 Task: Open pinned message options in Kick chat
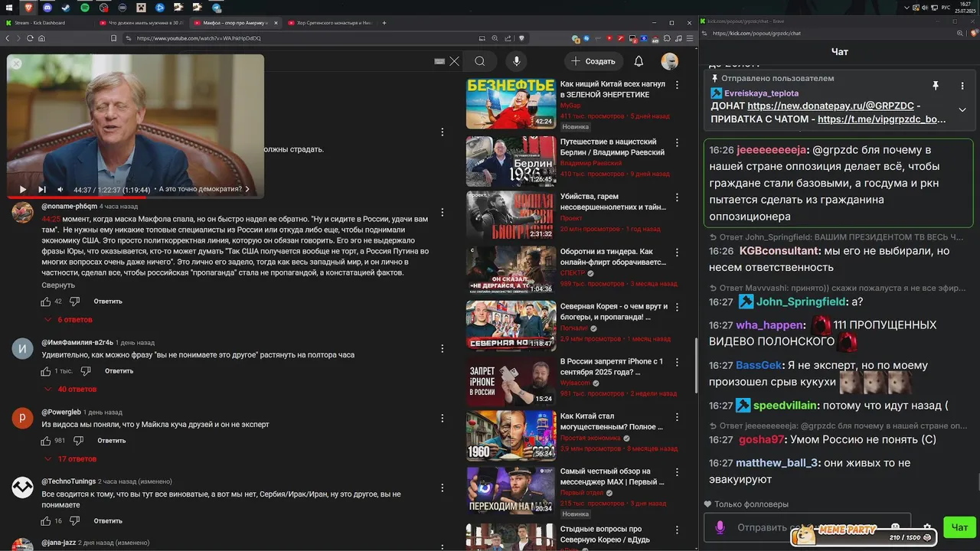click(962, 86)
